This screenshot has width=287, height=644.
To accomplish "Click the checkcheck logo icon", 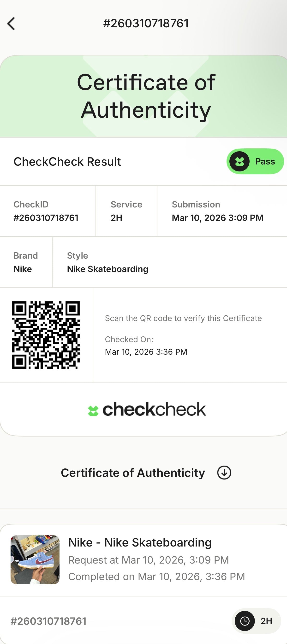I will (93, 411).
